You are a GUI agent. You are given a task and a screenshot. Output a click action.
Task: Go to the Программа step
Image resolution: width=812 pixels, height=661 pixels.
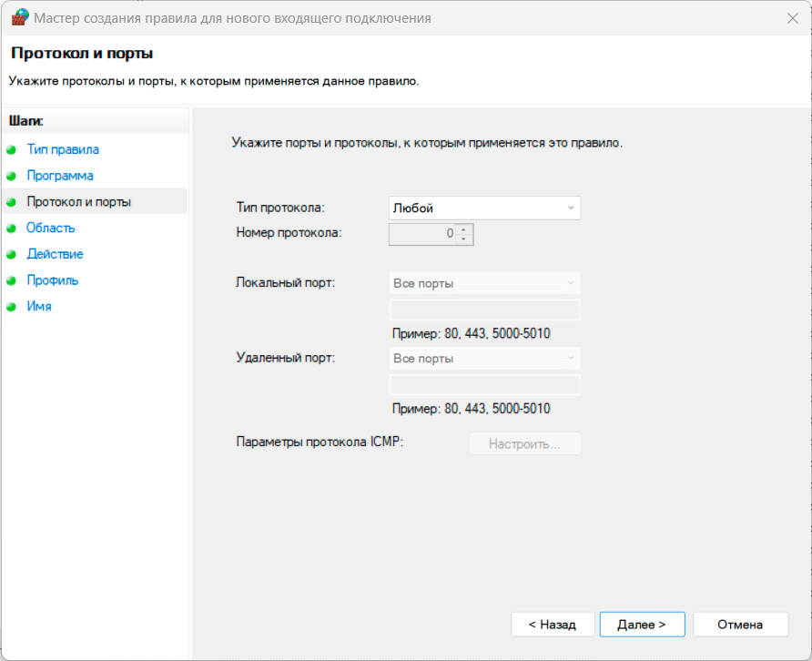tap(60, 176)
